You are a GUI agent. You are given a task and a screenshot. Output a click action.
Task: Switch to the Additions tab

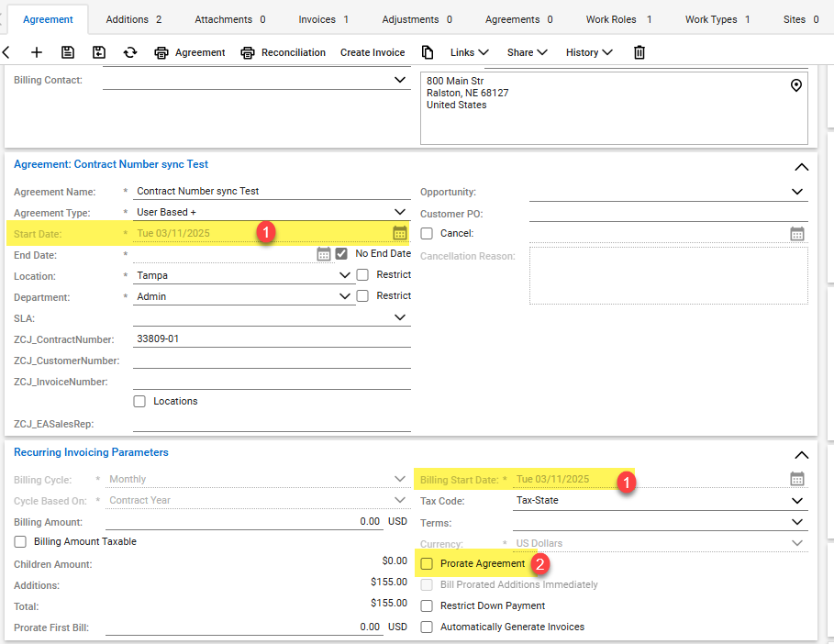tap(134, 19)
